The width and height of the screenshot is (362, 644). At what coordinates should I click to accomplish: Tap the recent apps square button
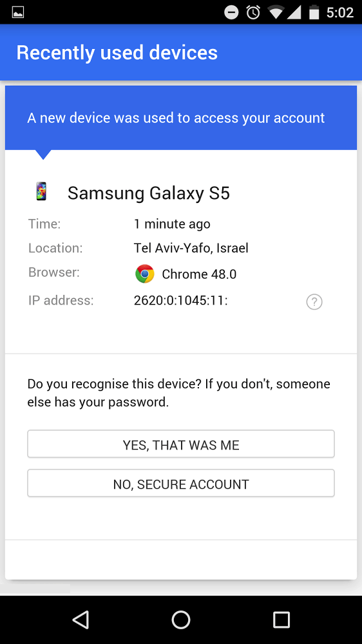[281, 620]
